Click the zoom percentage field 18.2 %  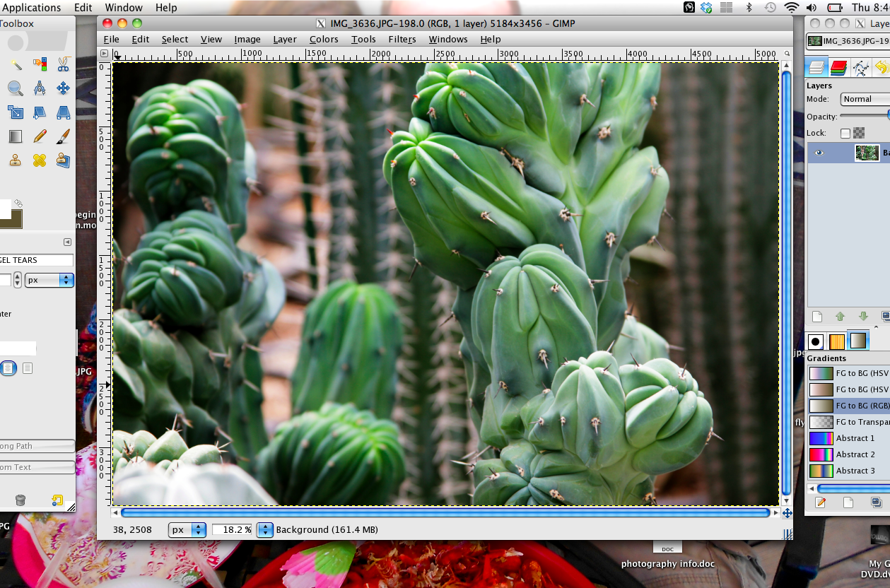pyautogui.click(x=233, y=529)
